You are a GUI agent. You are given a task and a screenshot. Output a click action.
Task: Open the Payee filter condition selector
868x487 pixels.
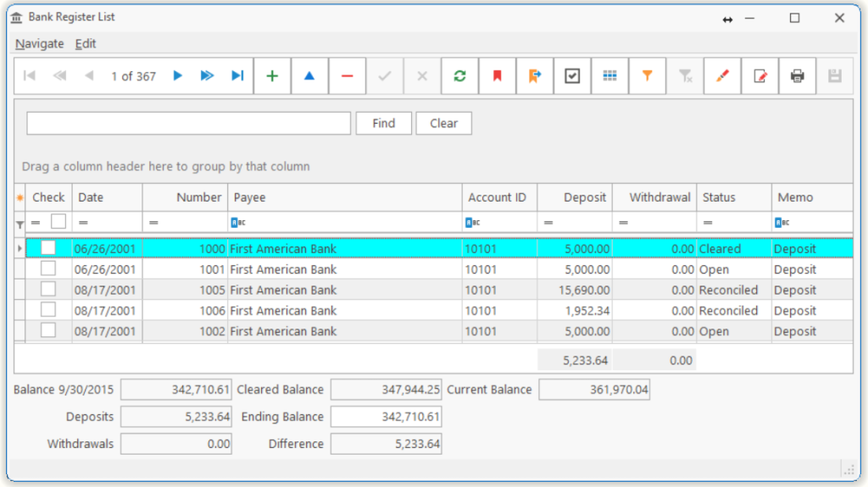pyautogui.click(x=237, y=223)
